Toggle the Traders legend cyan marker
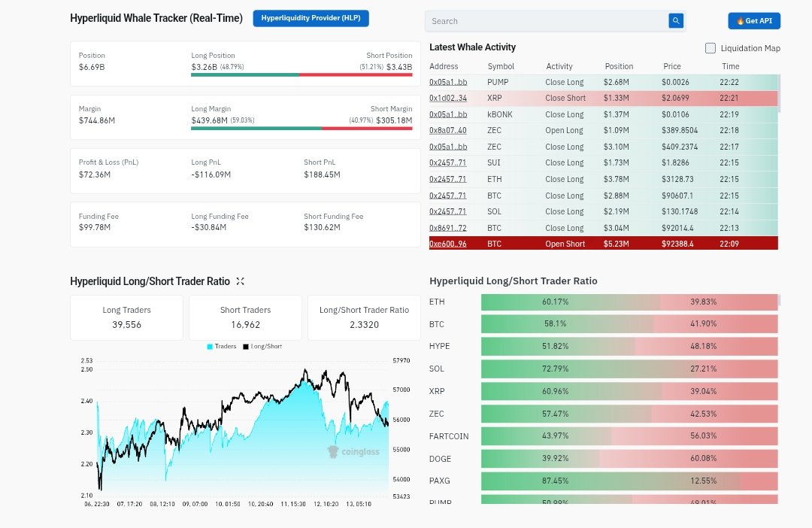 210,347
